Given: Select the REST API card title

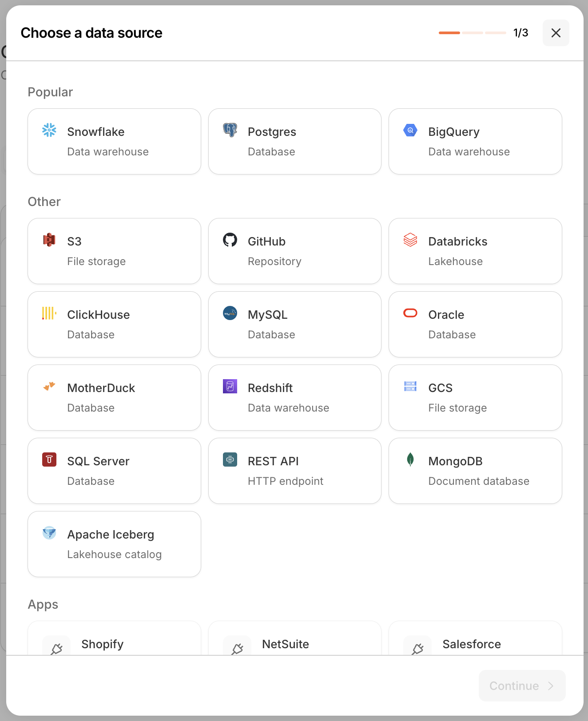Looking at the screenshot, I should tap(274, 461).
